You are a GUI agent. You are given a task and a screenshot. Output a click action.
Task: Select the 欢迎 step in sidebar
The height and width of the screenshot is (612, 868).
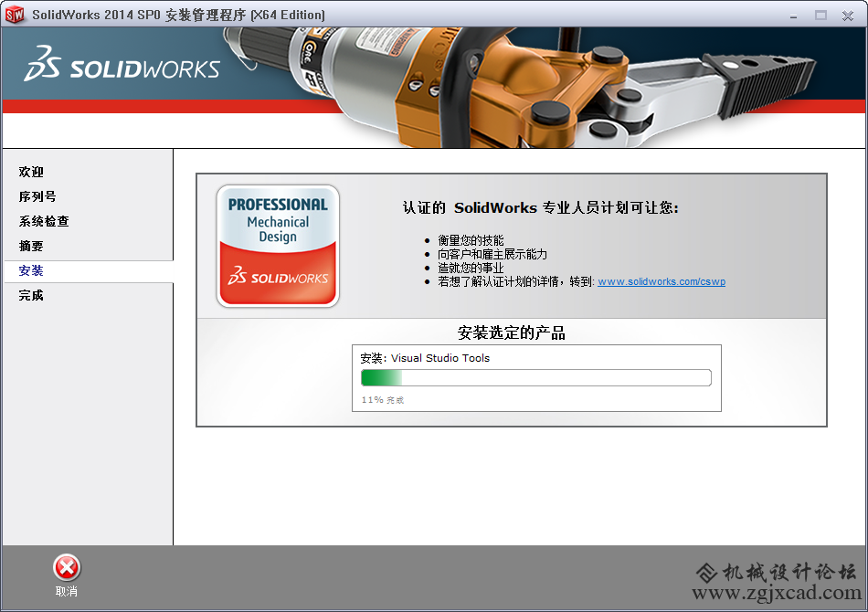(31, 172)
